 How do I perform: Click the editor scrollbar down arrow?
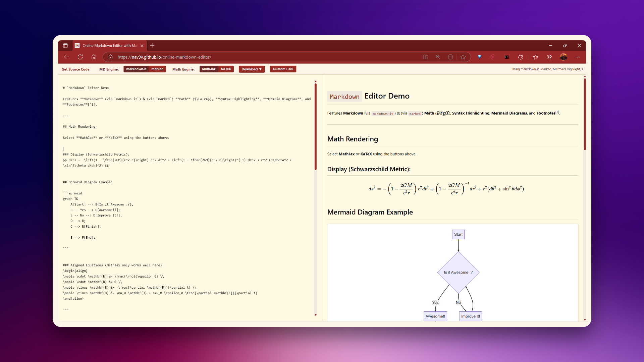[316, 315]
